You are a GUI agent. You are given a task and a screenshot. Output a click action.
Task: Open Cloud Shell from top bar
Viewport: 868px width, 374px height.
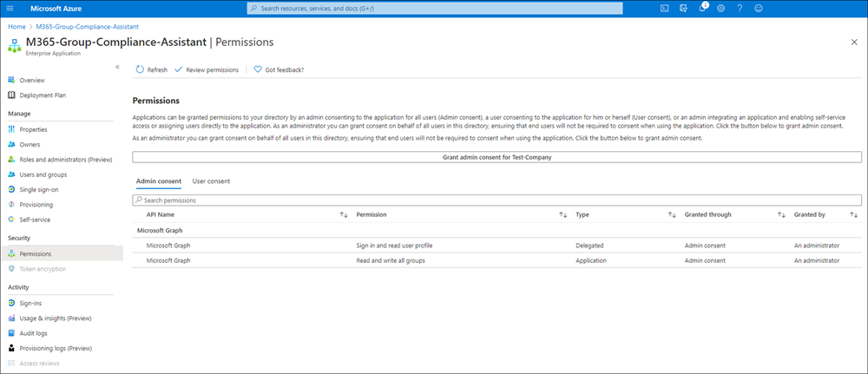point(665,9)
